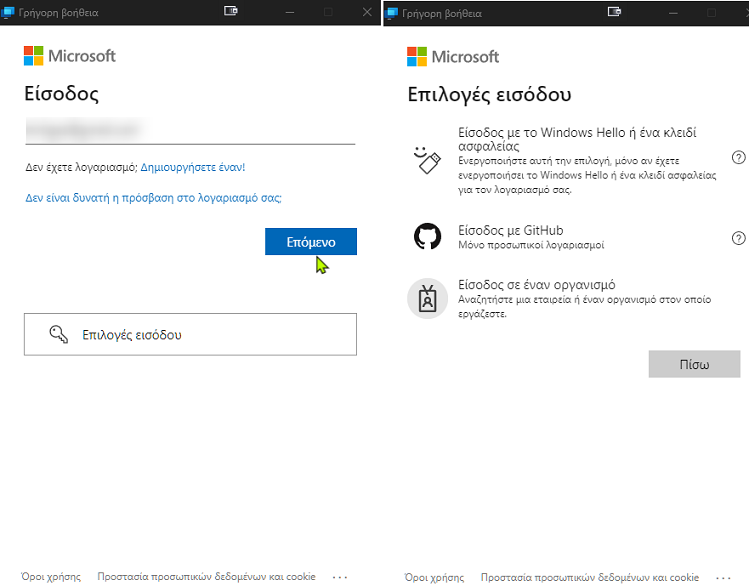The width and height of the screenshot is (749, 586).
Task: Open Προστασία προσωπικών δεδομένων in left window
Action: [206, 576]
